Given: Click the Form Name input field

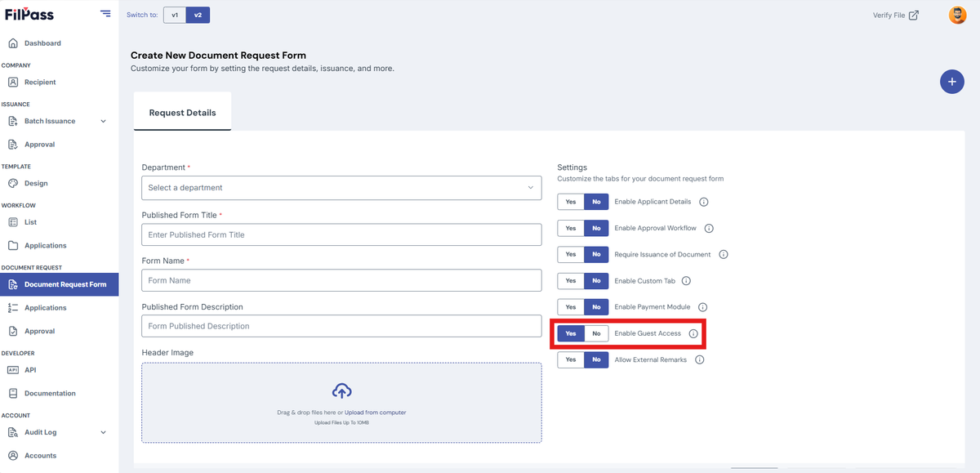Looking at the screenshot, I should [x=341, y=280].
